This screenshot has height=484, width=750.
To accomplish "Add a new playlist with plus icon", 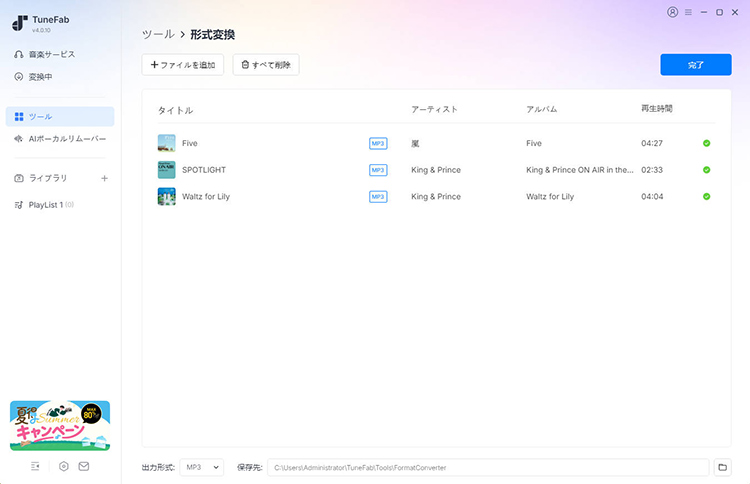I will coord(104,178).
